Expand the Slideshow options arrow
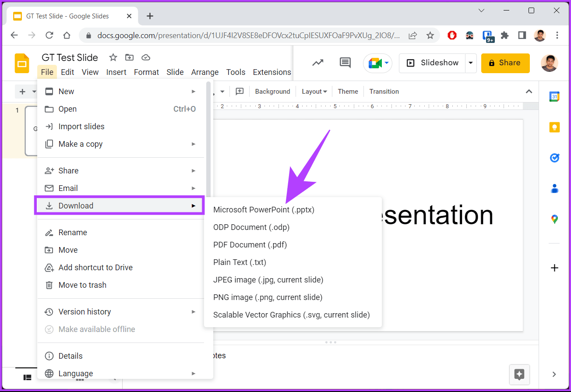The image size is (571, 392). pyautogui.click(x=471, y=63)
